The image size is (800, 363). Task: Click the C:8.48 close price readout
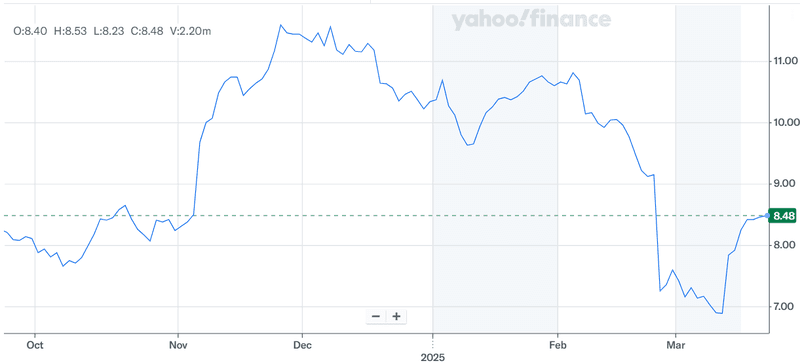coord(147,31)
